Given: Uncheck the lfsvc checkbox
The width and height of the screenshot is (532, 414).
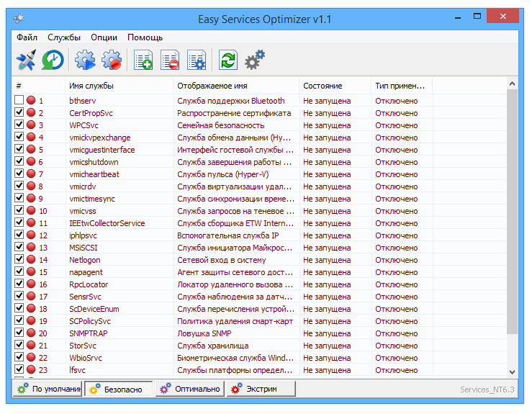Looking at the screenshot, I should (19, 369).
